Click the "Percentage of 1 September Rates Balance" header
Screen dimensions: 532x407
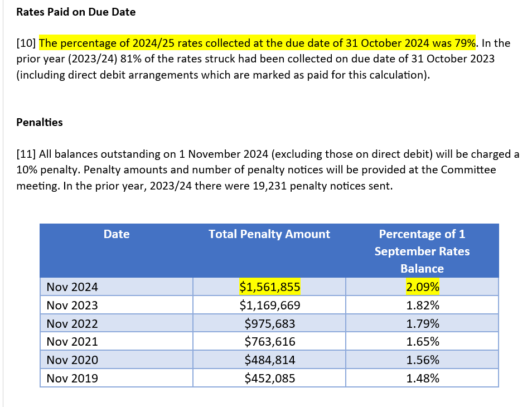coord(422,251)
